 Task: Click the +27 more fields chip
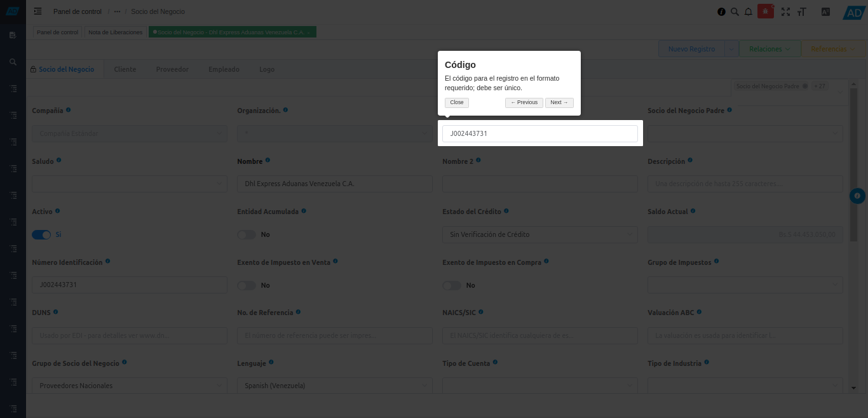[820, 86]
